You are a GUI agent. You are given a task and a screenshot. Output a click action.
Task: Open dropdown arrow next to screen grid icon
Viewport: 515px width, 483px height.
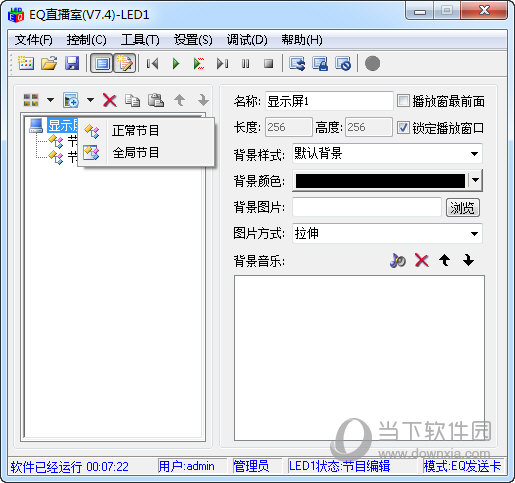tap(50, 100)
